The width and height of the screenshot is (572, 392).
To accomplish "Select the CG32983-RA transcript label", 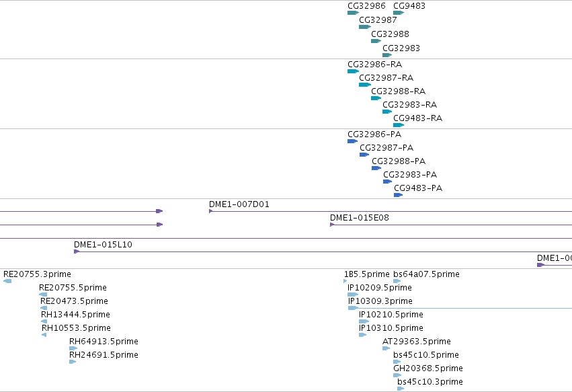I will point(409,105).
